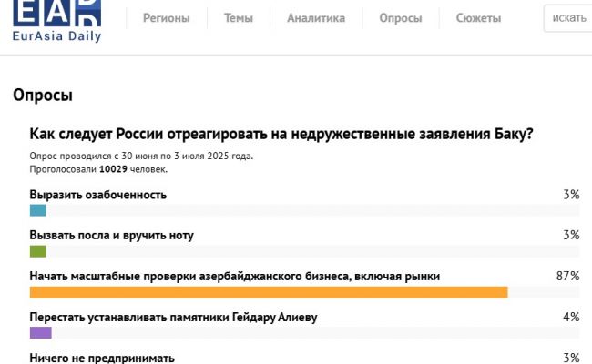This screenshot has width=592, height=364.
Task: Select the option about памятники Гейдару Алиеву
Action: (173, 317)
